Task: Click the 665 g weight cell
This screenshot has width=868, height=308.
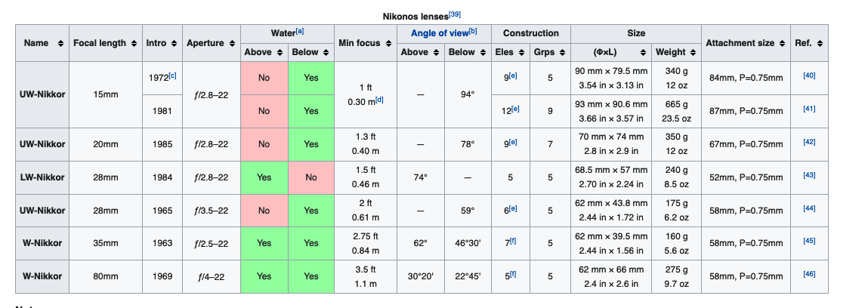Action: click(677, 111)
